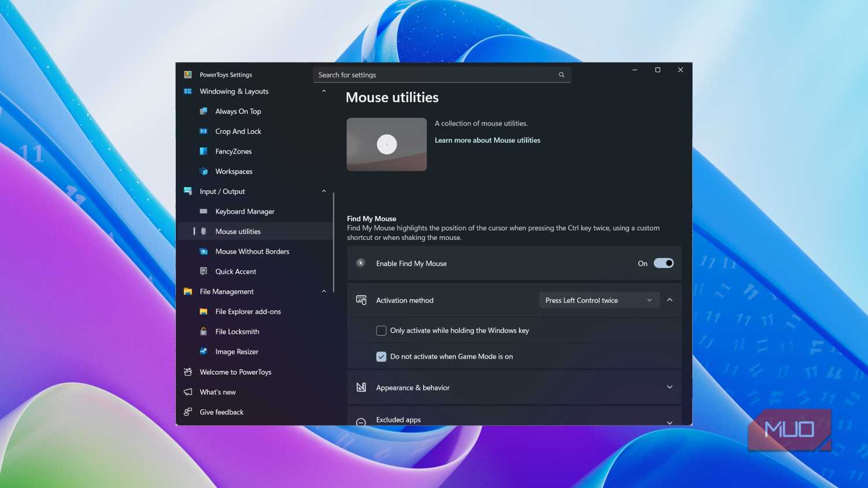The image size is (868, 488).
Task: Click the Workspaces sidebar icon
Action: (x=204, y=171)
